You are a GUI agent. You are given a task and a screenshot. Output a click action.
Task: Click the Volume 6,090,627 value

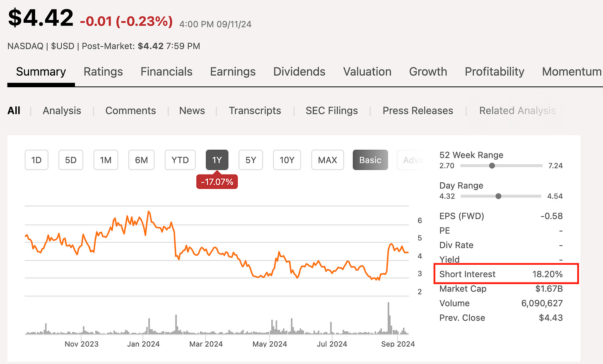coord(542,303)
